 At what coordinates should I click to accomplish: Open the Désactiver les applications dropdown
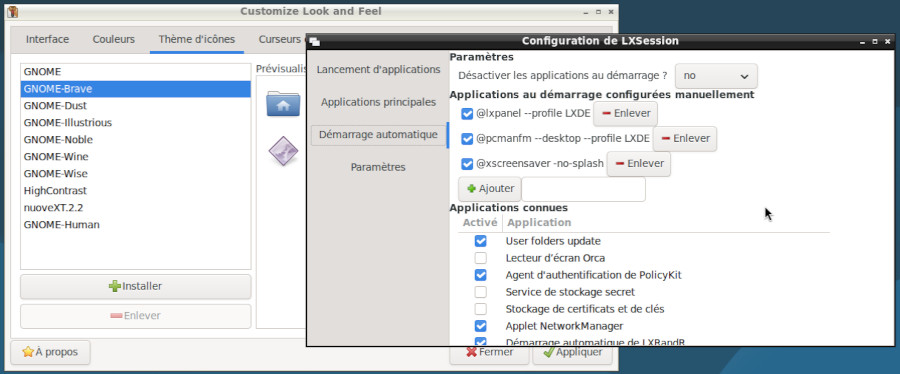tap(716, 76)
